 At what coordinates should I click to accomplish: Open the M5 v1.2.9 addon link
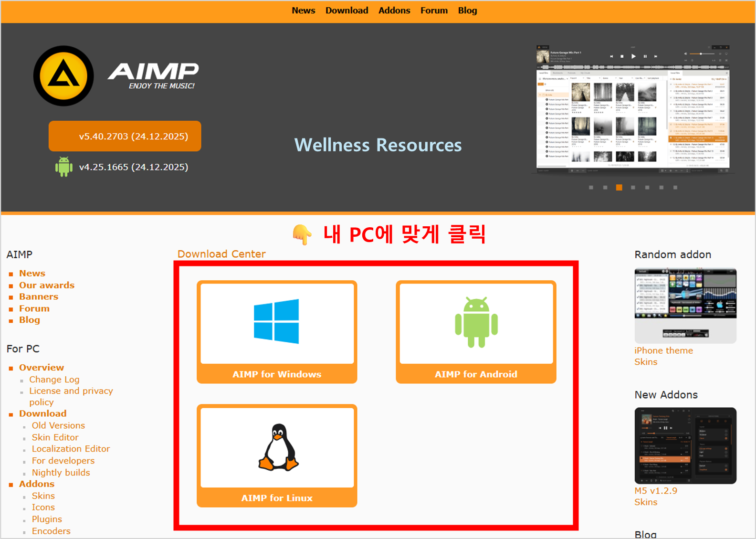click(656, 491)
